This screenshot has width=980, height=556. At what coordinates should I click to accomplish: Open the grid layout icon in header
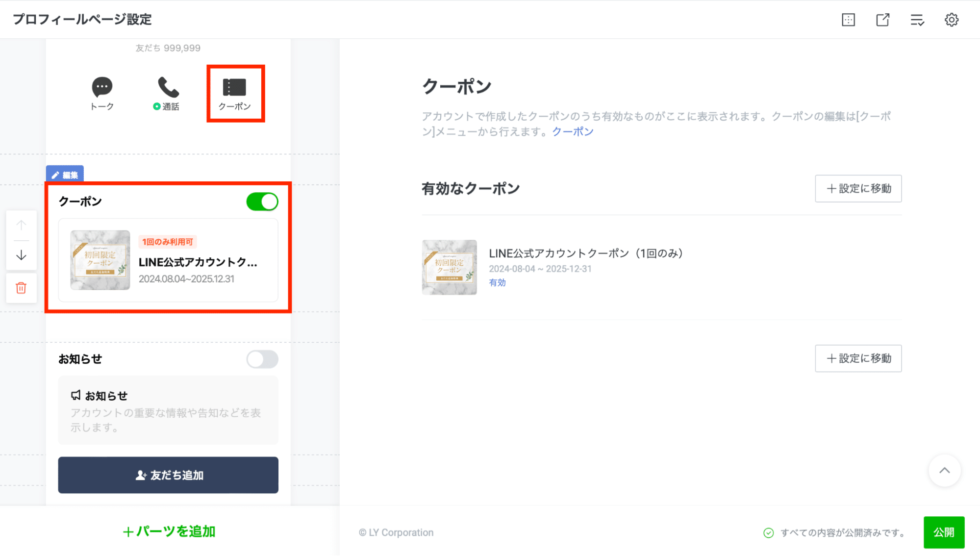point(848,20)
